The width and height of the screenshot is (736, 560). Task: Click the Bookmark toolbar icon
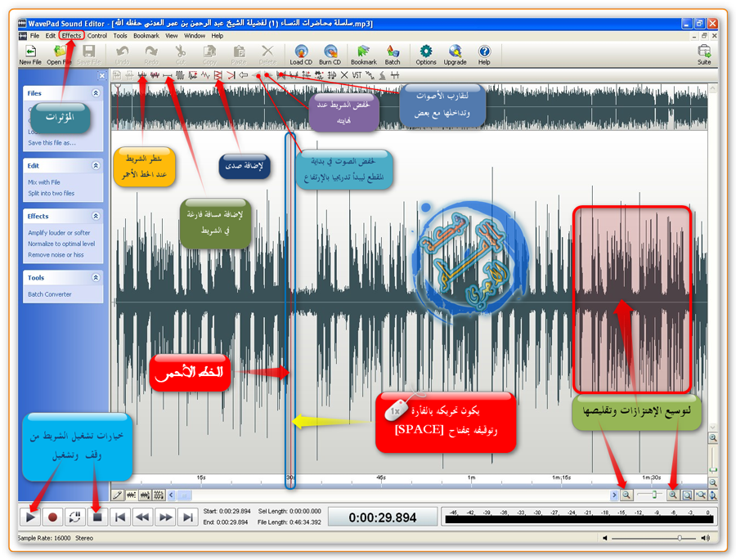pos(363,53)
